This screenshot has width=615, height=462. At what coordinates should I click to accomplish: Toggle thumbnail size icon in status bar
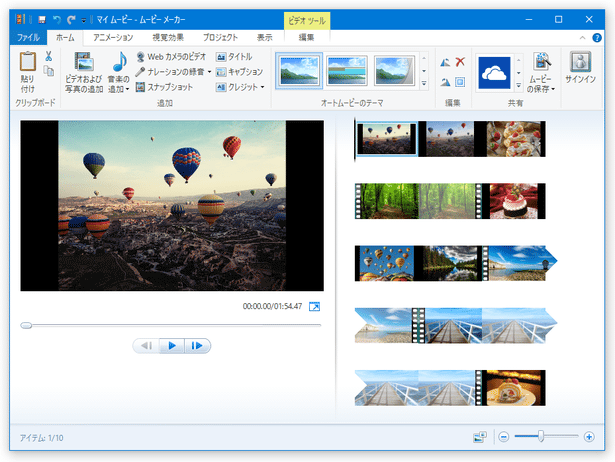pos(480,437)
